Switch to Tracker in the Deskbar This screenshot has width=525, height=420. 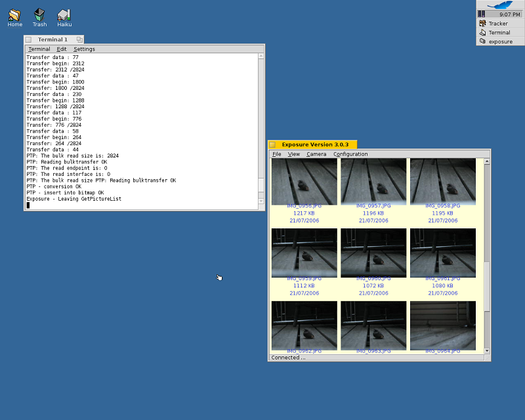[498, 24]
